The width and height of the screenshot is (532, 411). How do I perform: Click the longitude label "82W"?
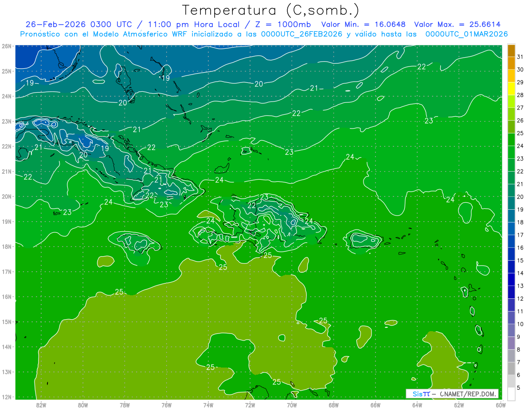(41, 405)
